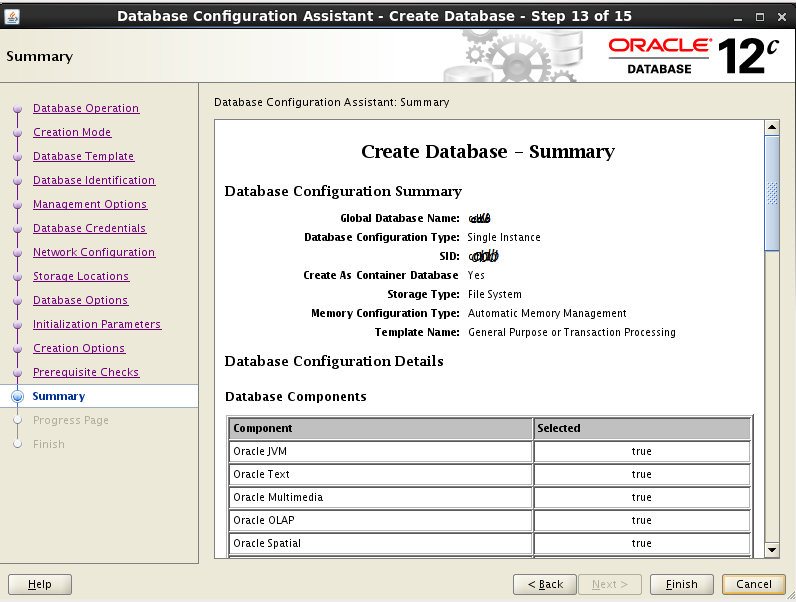The height and width of the screenshot is (602, 796).
Task: Click the Component column header
Action: click(380, 428)
